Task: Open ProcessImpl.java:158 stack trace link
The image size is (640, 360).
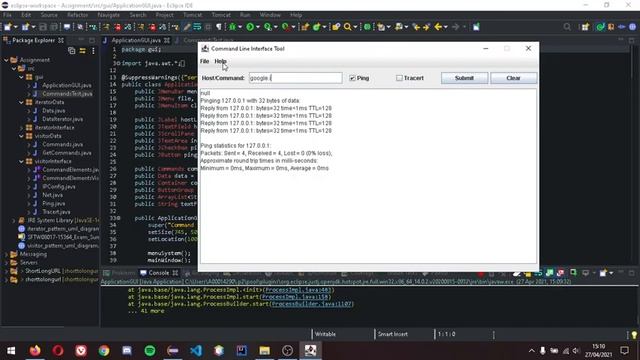Action: click(x=296, y=297)
